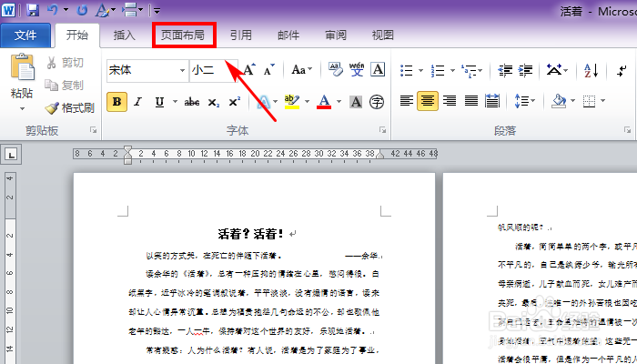Toggle Bold formatting button

pyautogui.click(x=117, y=102)
